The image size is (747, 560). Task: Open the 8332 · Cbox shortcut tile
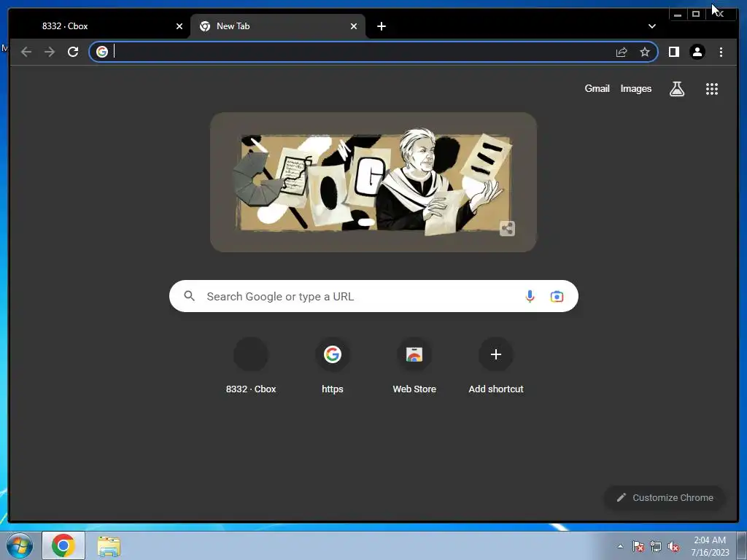point(251,365)
